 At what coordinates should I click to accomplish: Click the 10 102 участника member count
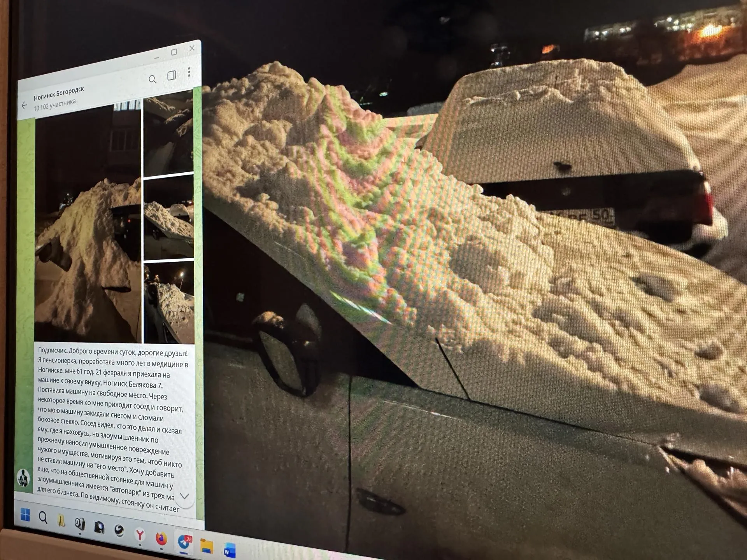[54, 105]
